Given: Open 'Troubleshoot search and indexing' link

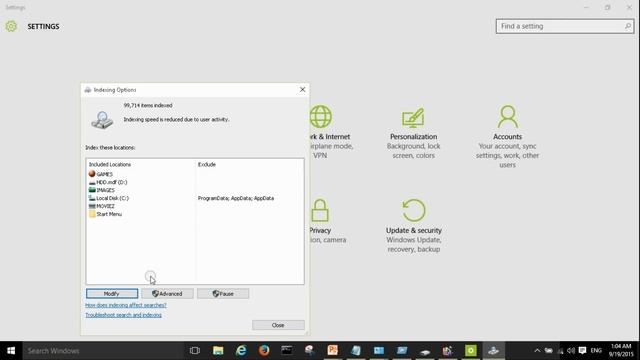Looking at the screenshot, I should (x=123, y=315).
